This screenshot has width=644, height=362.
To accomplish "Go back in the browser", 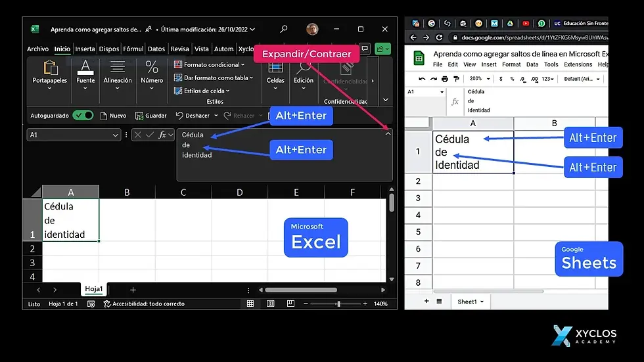I will pos(413,37).
